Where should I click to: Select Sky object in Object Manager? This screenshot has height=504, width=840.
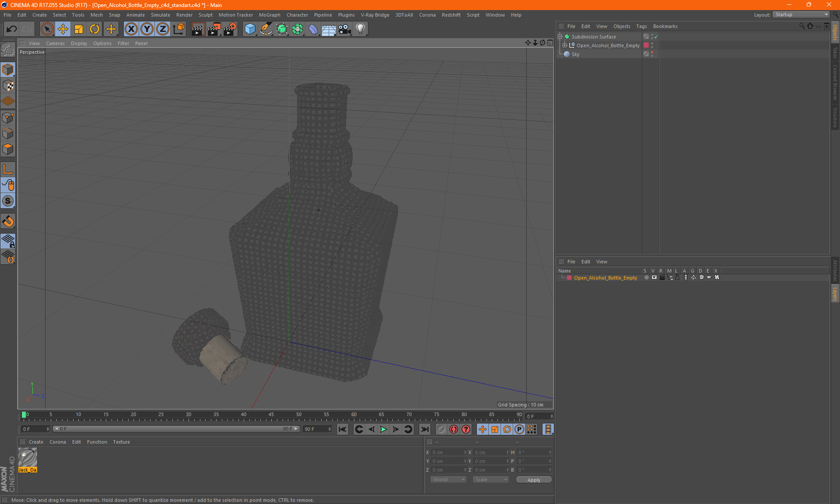pos(575,54)
